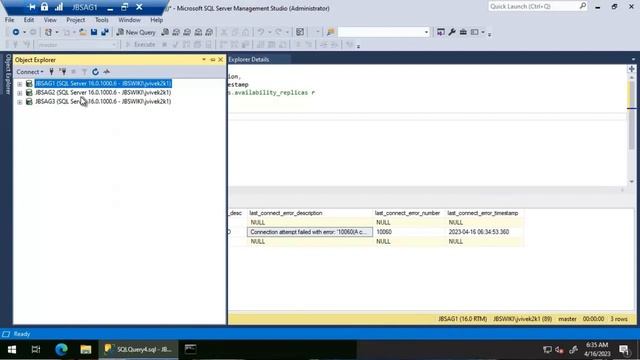Click the Database Engine Query icon
This screenshot has height=360, width=640.
point(165,32)
